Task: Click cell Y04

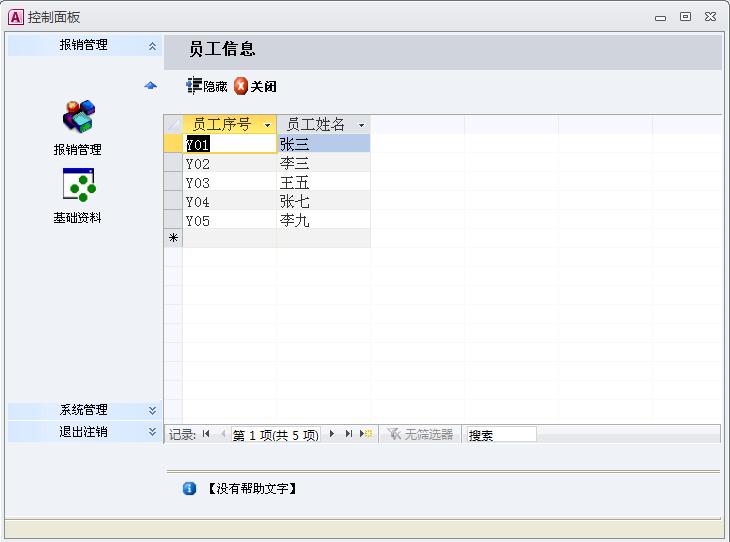Action: [x=230, y=201]
